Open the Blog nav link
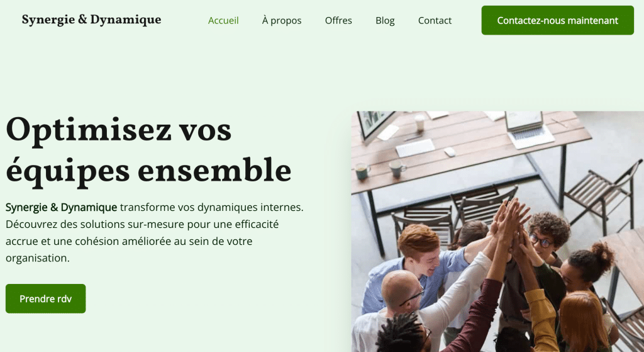Screen dimensions: 644x352 (385, 21)
